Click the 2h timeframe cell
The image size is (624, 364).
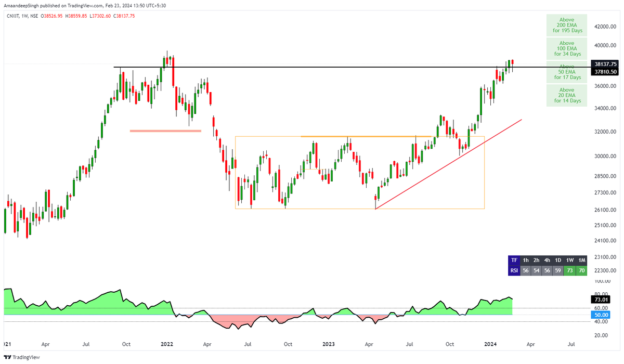point(537,260)
